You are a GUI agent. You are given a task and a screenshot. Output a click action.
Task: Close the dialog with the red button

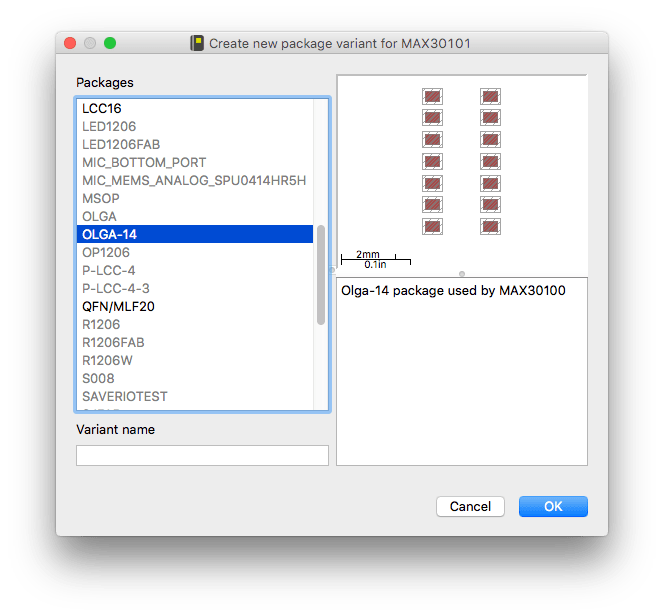70,43
